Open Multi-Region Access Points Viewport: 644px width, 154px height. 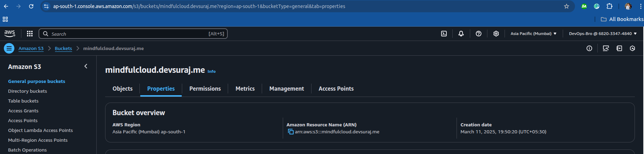click(38, 140)
